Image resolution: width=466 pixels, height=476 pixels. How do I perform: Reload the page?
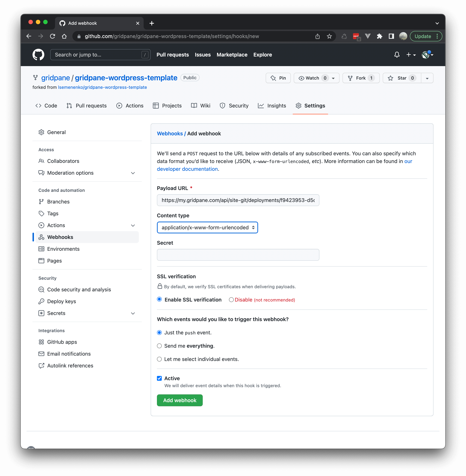coord(52,36)
